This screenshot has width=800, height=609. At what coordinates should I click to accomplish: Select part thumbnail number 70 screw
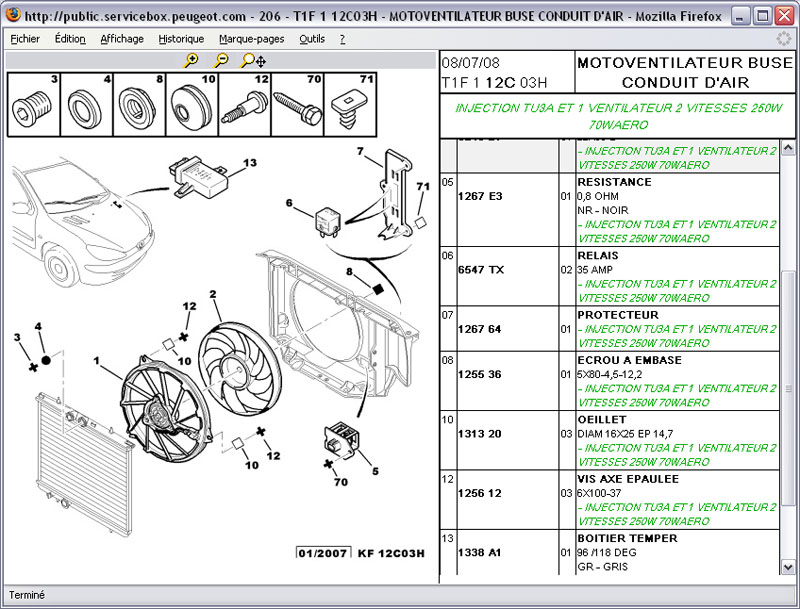pyautogui.click(x=297, y=105)
